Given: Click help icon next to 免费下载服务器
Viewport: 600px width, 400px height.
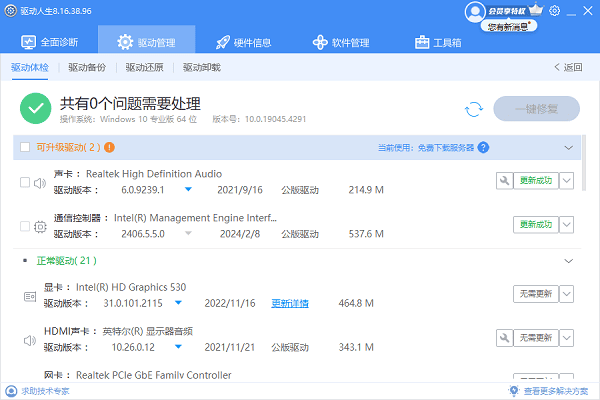Looking at the screenshot, I should (483, 147).
